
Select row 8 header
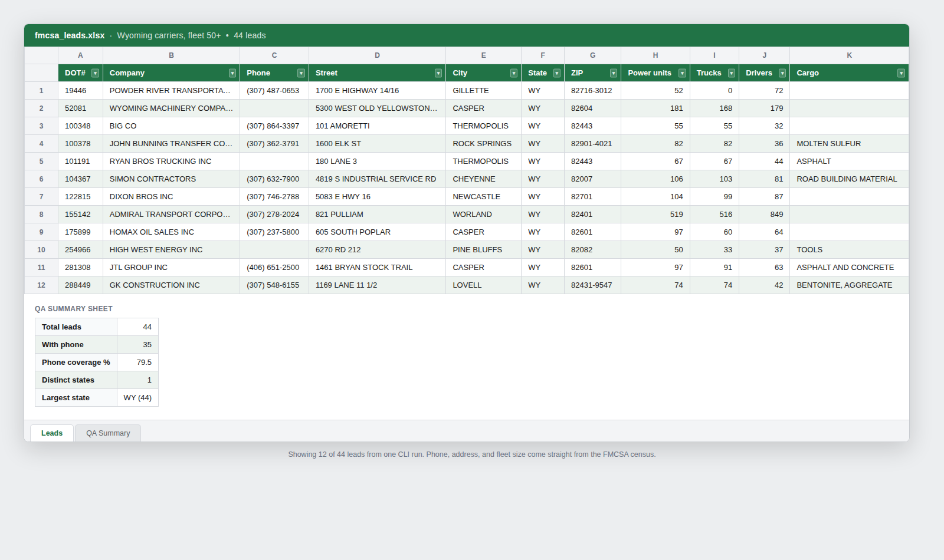click(41, 215)
